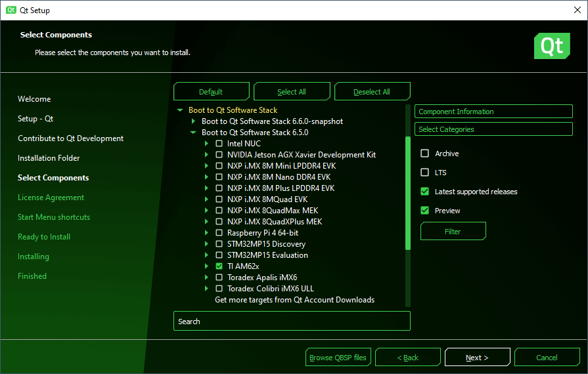
Task: Open the Component Information tab
Action: point(493,112)
